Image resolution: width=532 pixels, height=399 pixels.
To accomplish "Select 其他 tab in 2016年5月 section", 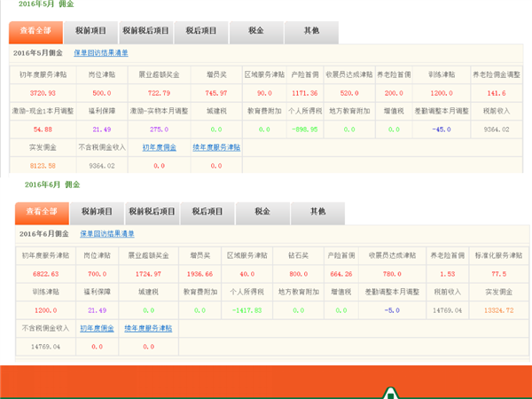I will (x=311, y=31).
